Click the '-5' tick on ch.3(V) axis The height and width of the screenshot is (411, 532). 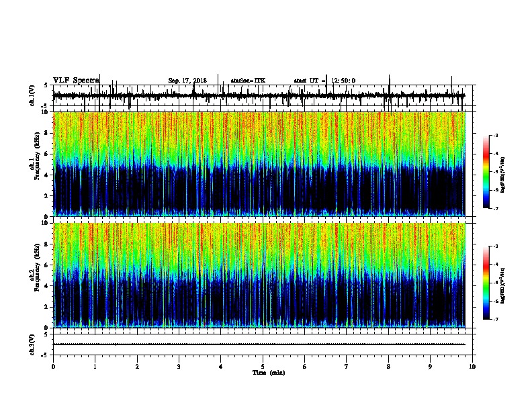click(45, 355)
